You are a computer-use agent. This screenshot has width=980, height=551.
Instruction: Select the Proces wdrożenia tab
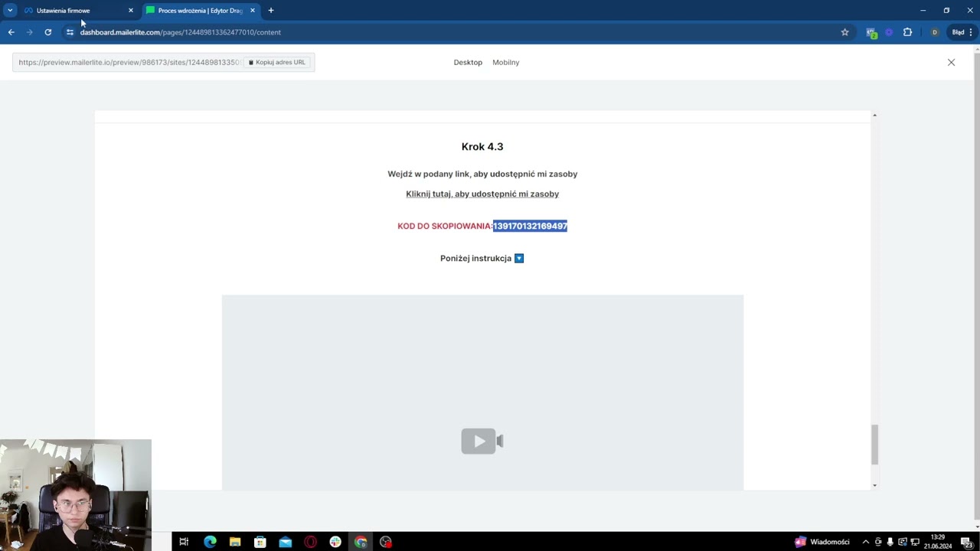(x=201, y=11)
